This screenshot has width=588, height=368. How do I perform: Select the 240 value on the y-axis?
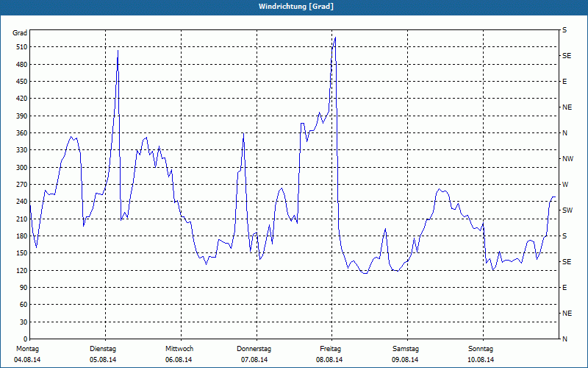22,202
